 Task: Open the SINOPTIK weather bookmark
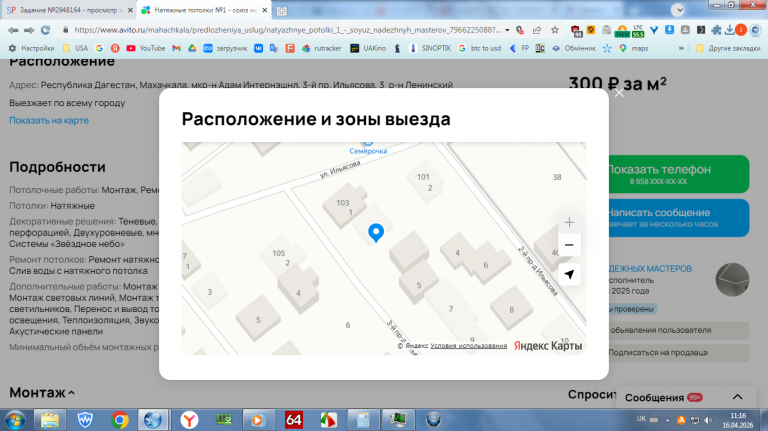click(430, 48)
